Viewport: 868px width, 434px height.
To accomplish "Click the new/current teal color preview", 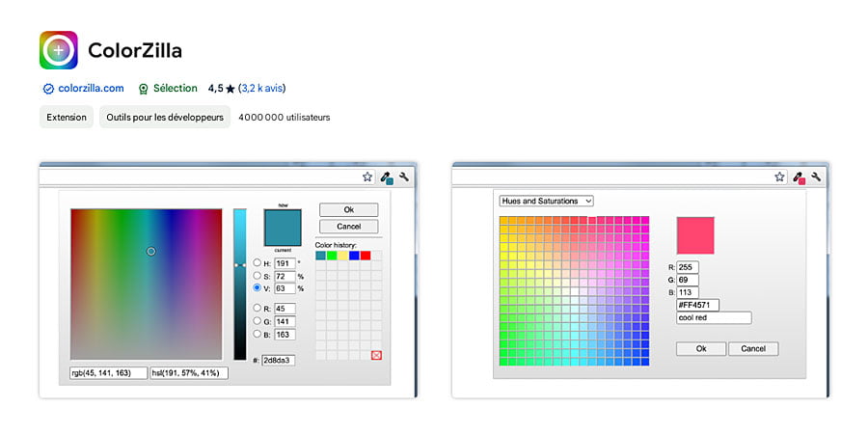I will click(283, 228).
